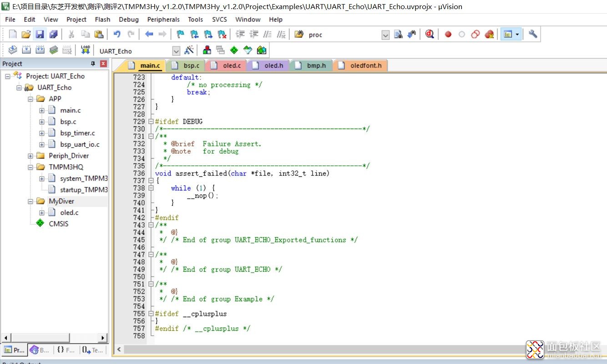Collapse the APP group folder

pos(30,99)
